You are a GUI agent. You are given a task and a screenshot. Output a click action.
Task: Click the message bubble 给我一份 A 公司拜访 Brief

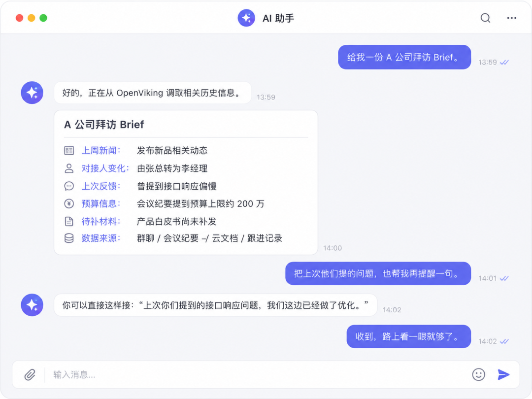[404, 57]
